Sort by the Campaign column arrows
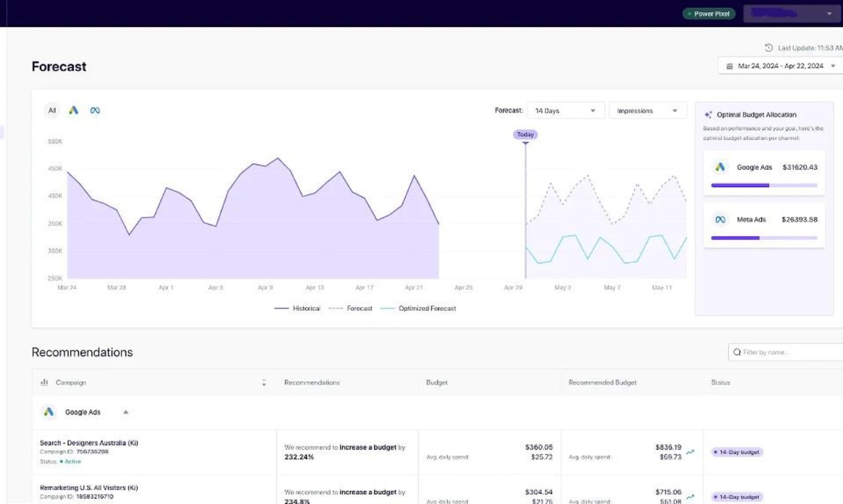 [x=264, y=383]
